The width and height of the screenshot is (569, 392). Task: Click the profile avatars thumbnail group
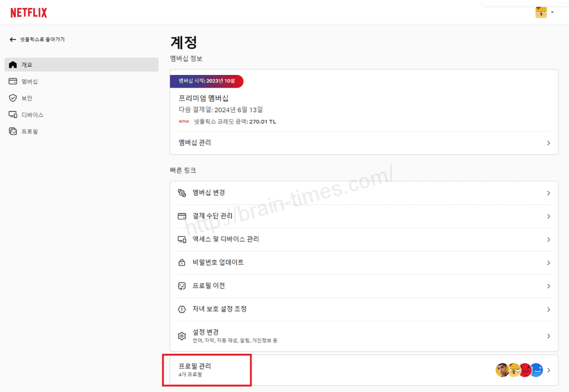[519, 370]
